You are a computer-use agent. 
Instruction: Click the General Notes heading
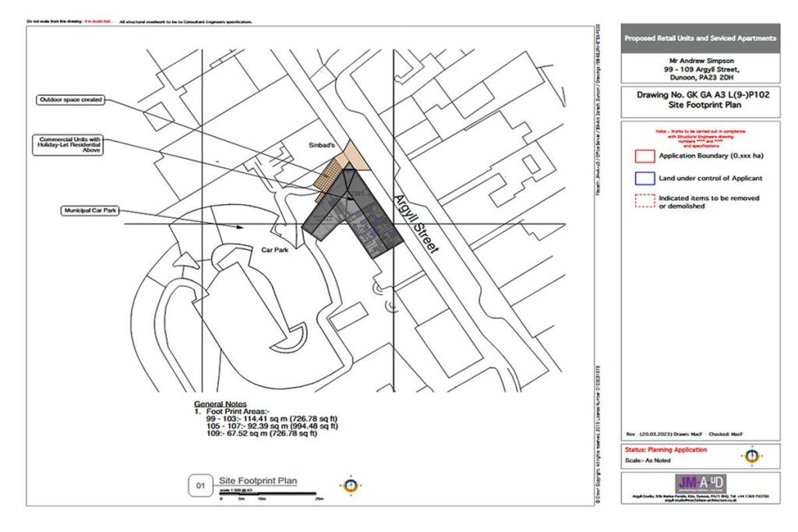click(220, 404)
